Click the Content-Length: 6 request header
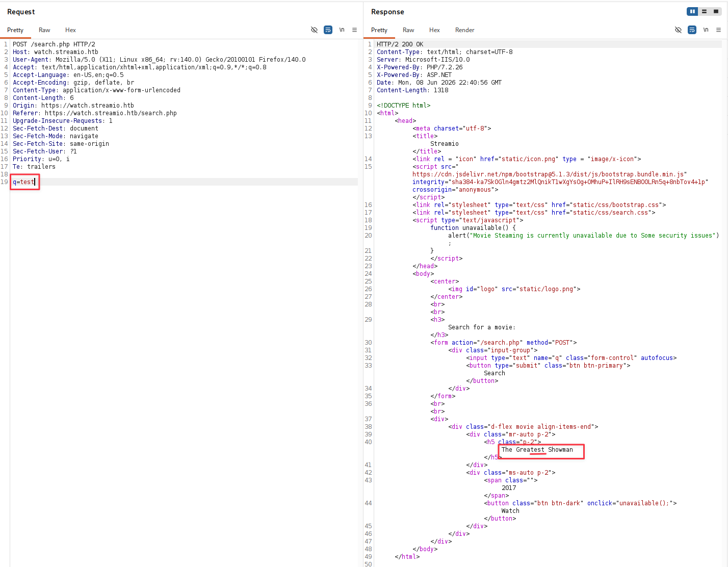 [43, 98]
